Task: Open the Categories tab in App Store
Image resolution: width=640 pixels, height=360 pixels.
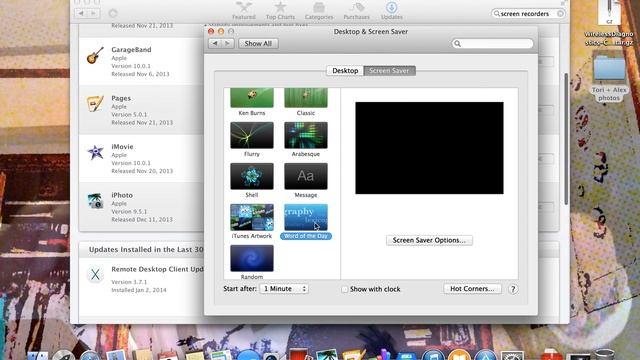Action: (319, 11)
